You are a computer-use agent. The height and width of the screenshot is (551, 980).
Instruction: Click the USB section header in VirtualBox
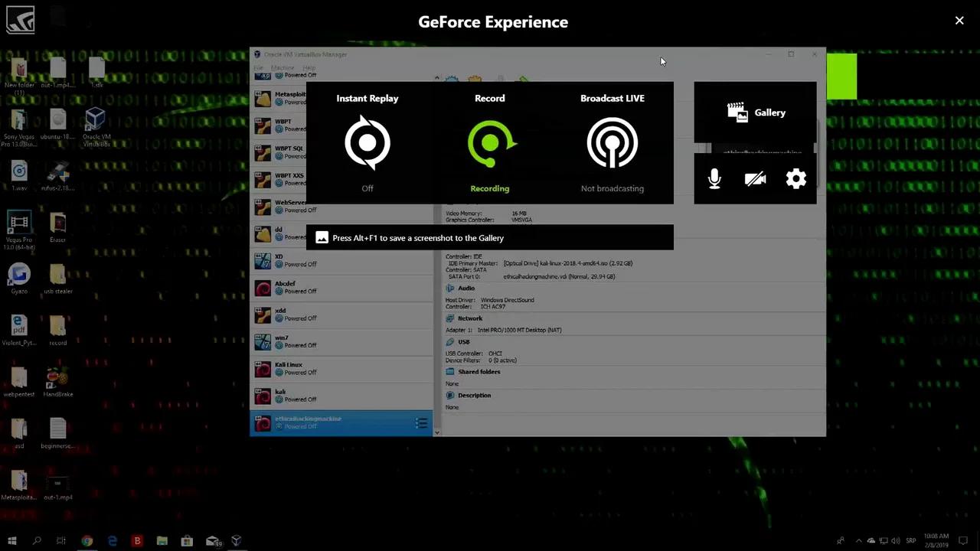[x=464, y=342]
